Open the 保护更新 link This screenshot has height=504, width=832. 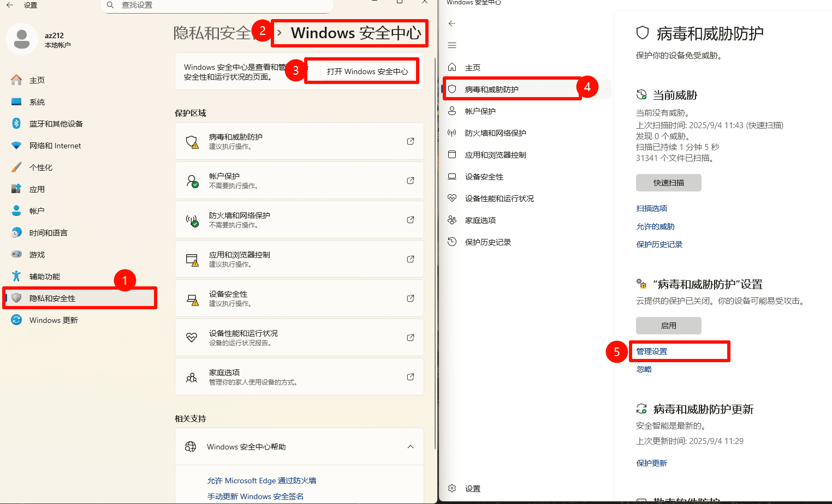652,463
